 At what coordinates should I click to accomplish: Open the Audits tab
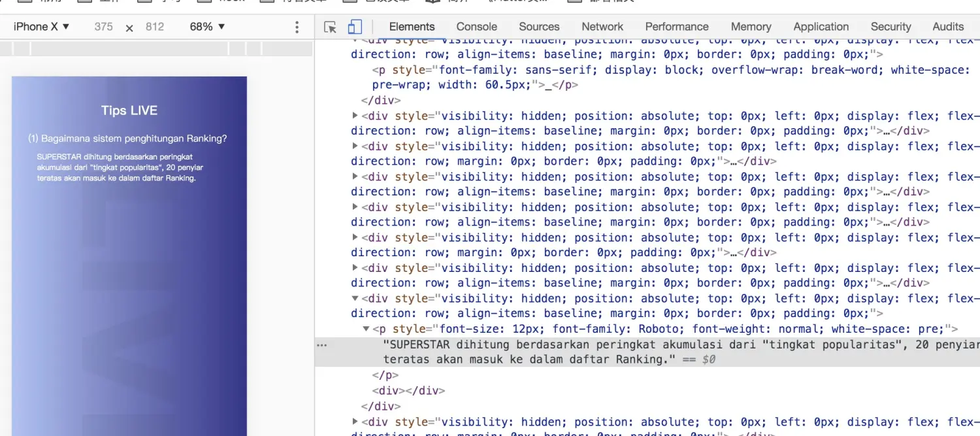948,27
